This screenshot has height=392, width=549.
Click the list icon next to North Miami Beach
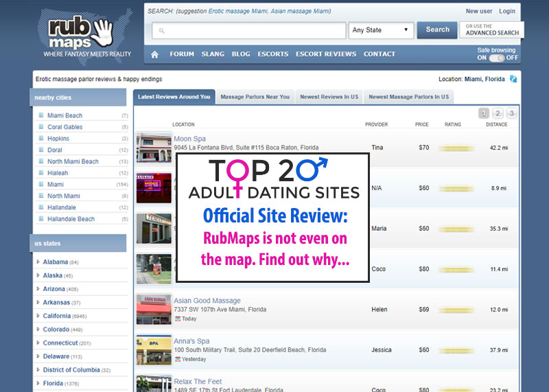point(41,161)
